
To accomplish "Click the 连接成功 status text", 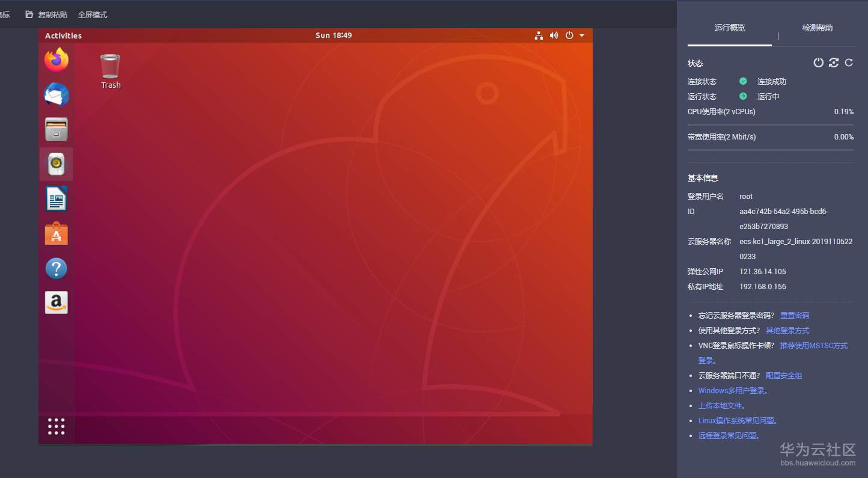I will pos(772,81).
